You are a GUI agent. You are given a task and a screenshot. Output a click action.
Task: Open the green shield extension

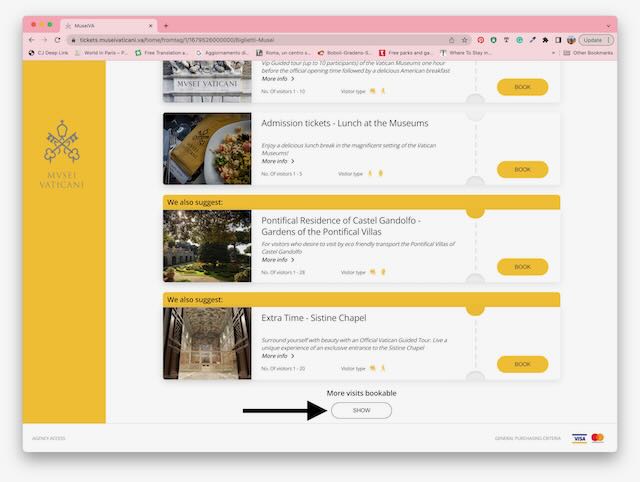coord(493,40)
